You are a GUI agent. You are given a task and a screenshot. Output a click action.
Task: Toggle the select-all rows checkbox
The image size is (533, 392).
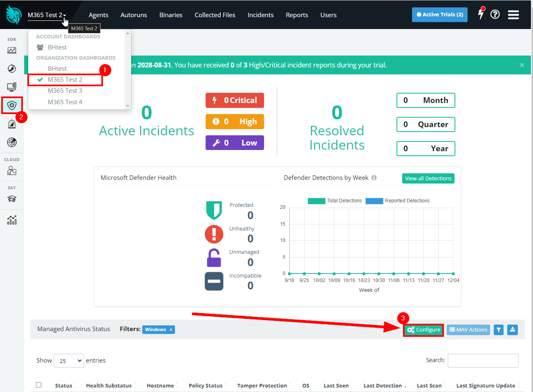tap(39, 385)
